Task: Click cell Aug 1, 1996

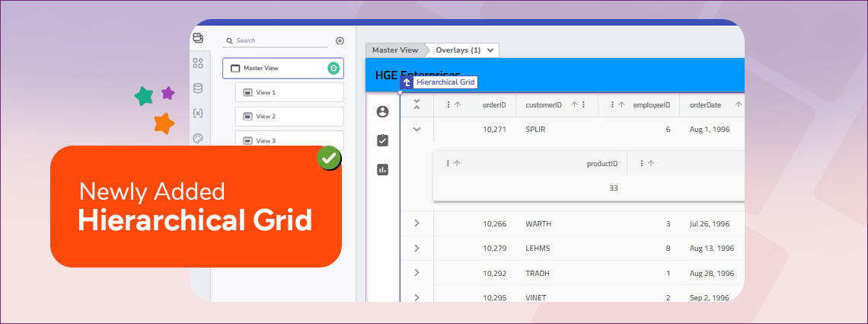Action: 709,130
